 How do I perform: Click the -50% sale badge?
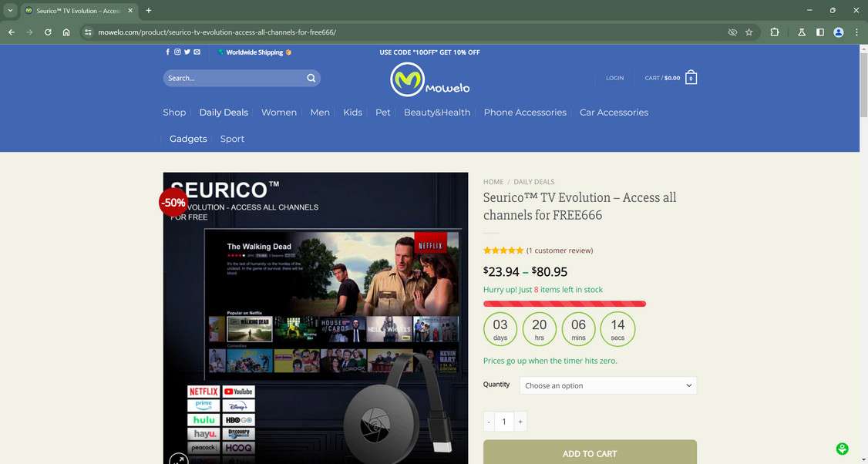pos(173,203)
